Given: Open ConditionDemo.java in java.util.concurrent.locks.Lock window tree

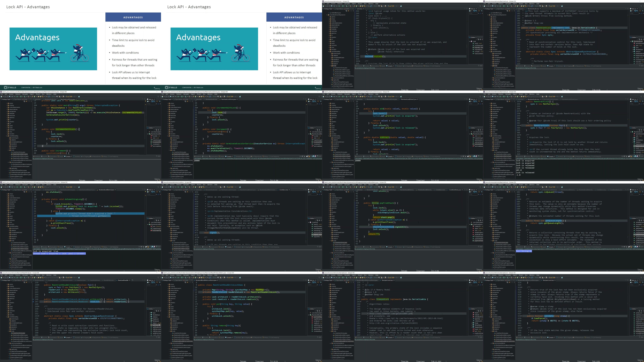Looking at the screenshot, I should [341, 68].
